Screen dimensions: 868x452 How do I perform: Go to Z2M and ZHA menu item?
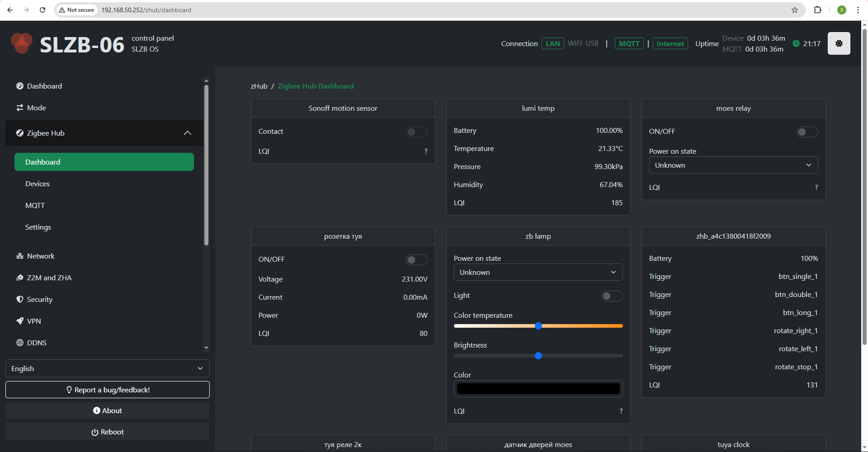(x=49, y=278)
